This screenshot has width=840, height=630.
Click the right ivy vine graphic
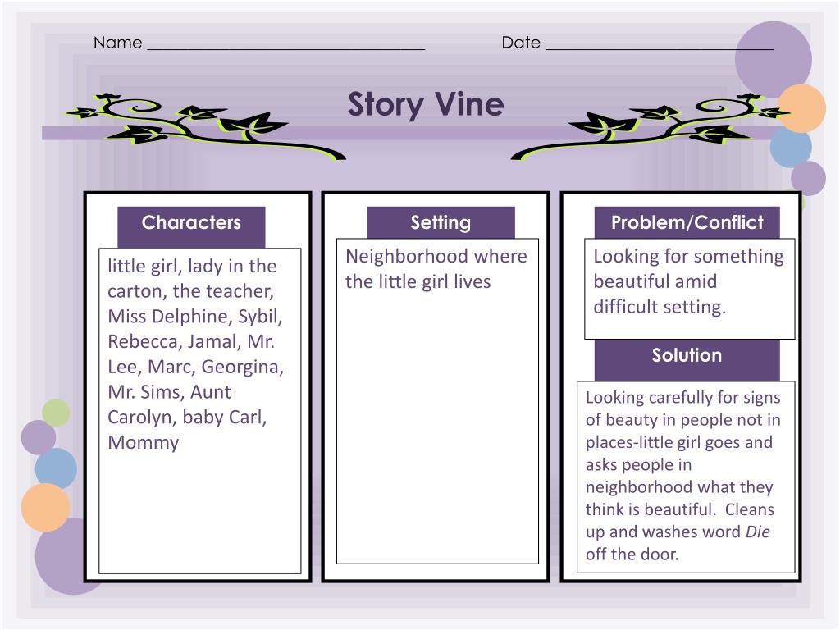[x=650, y=127]
